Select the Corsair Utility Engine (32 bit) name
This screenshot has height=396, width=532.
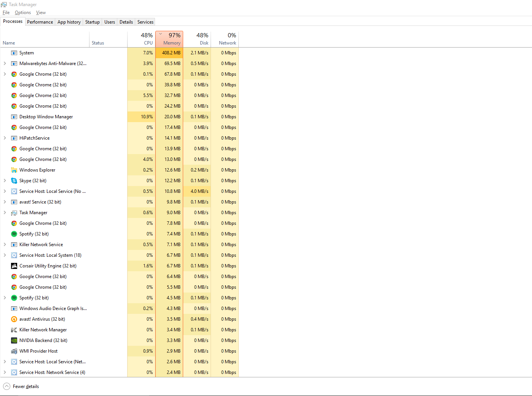48,266
